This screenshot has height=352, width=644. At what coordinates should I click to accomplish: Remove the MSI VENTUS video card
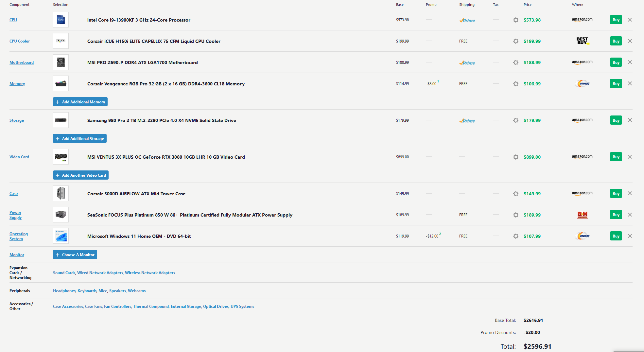(x=630, y=157)
